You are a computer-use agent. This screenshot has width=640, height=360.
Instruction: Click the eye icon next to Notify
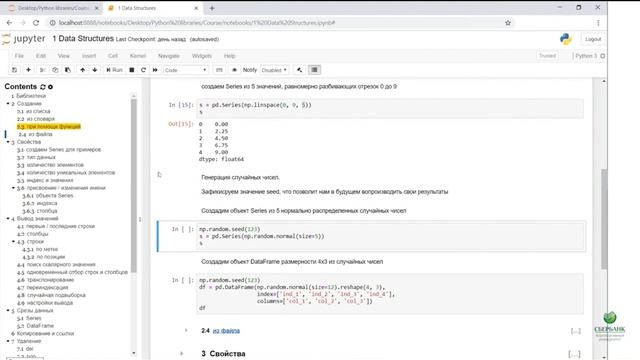coord(234,70)
